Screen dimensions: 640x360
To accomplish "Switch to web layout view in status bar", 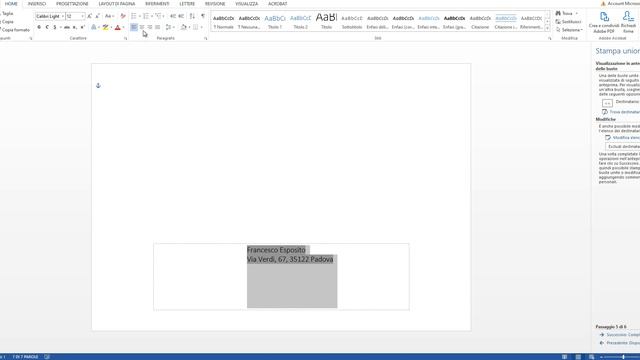I will click(591, 357).
